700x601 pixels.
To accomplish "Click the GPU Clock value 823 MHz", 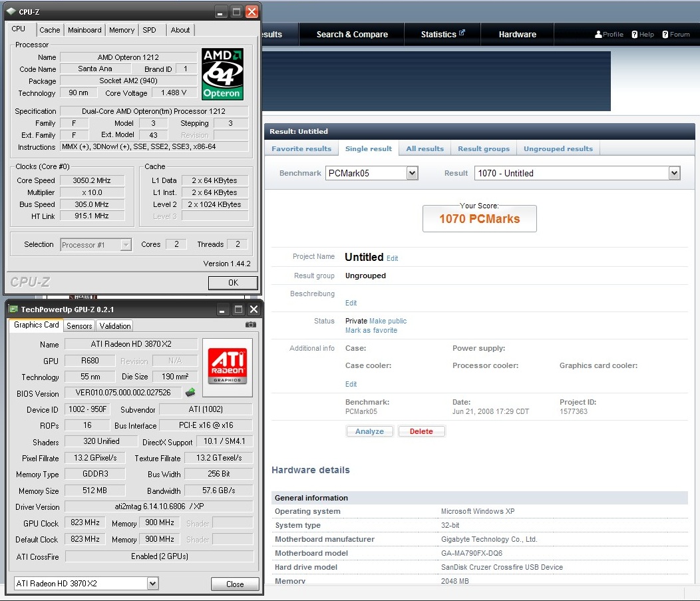I will pos(85,522).
